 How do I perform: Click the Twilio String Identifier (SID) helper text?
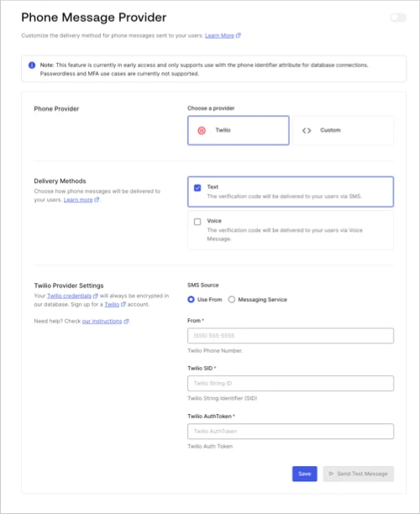point(223,398)
